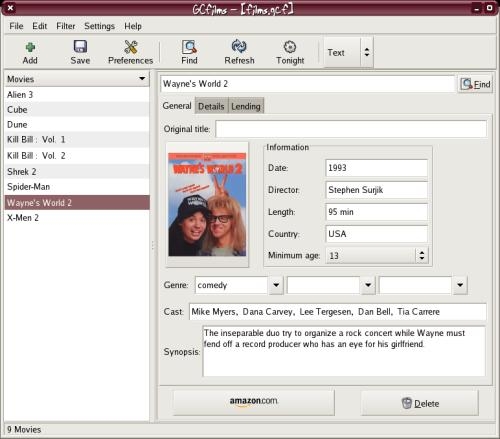Click the Save floppy disk icon
This screenshot has height=439, width=500.
pyautogui.click(x=80, y=47)
